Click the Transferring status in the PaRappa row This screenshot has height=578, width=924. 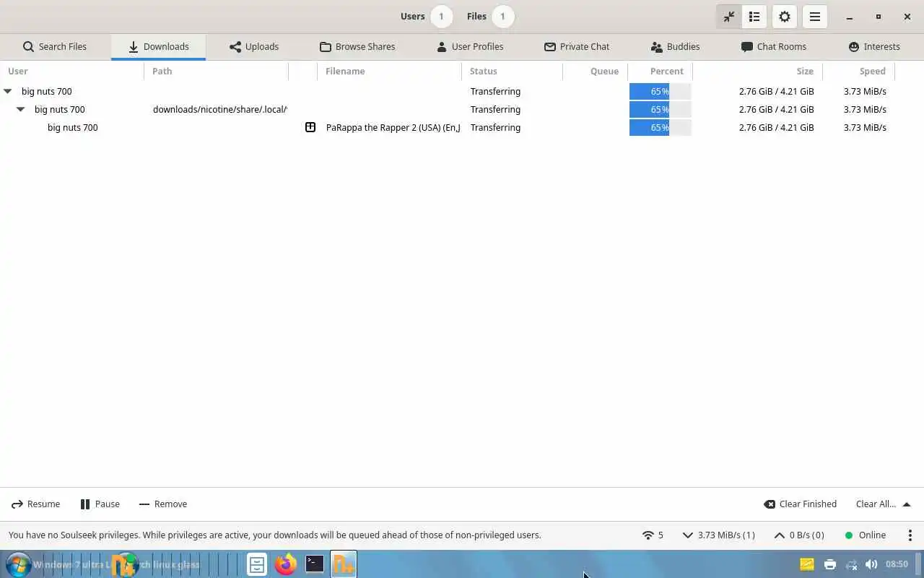(495, 127)
